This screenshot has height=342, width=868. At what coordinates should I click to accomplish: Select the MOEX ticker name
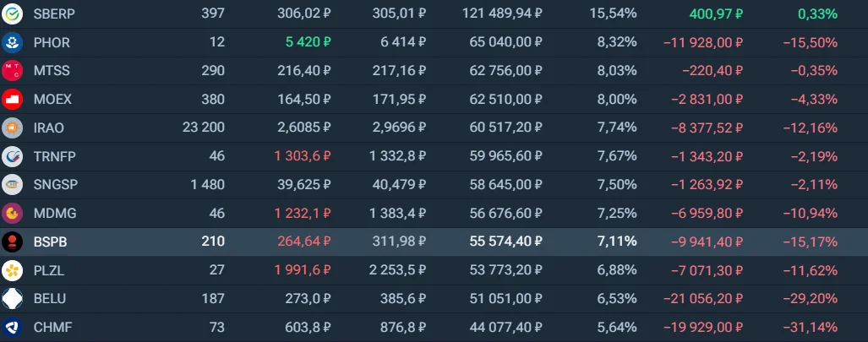52,100
